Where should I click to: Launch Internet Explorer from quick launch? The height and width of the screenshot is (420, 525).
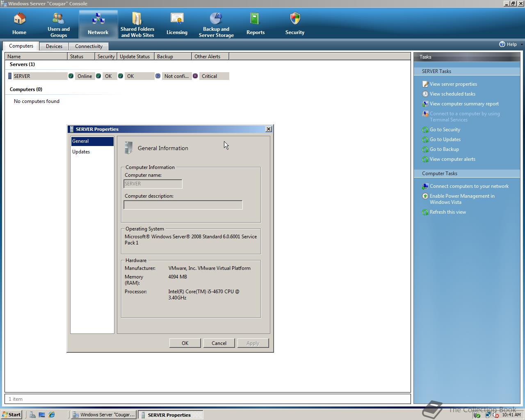tap(52, 415)
